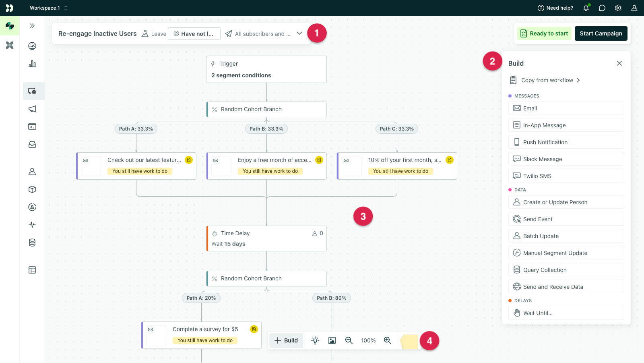Add an Email message block

pos(566,108)
